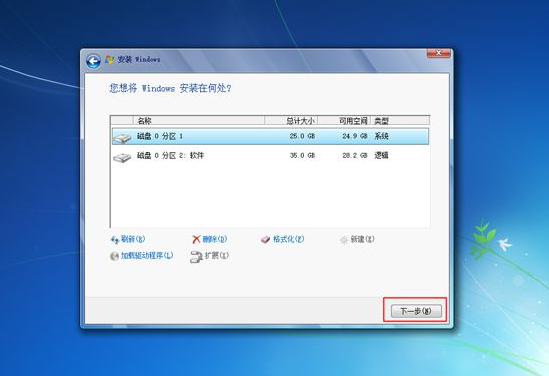Sort by the 可用空间 column header
Viewport: 549px width, 376px height.
344,121
